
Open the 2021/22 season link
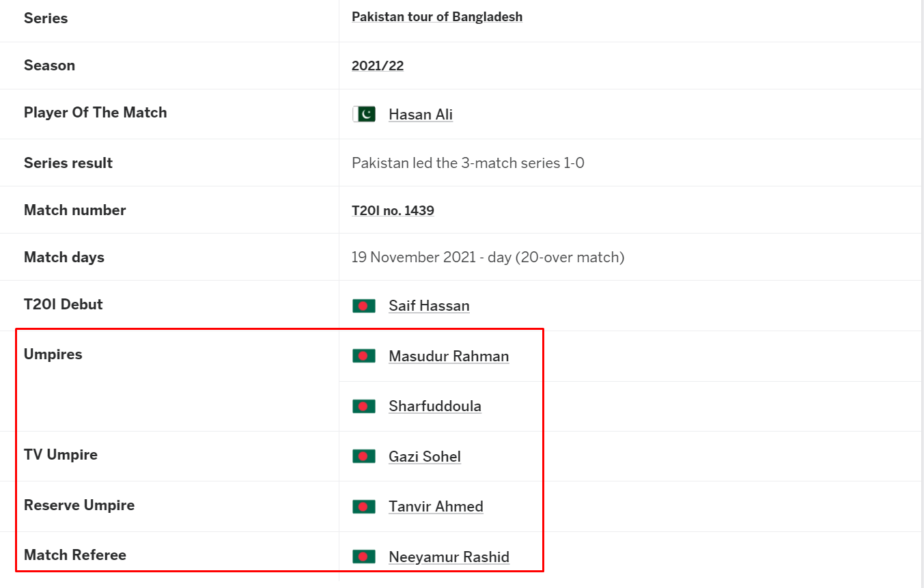pyautogui.click(x=378, y=66)
